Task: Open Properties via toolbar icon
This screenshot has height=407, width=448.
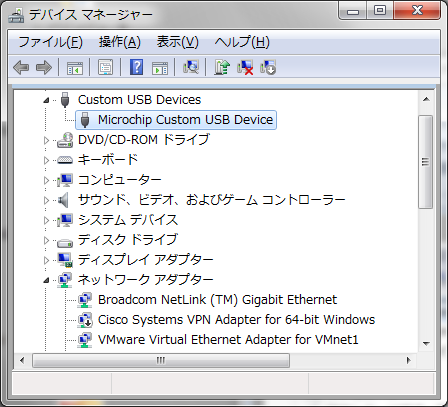Action: click(106, 68)
